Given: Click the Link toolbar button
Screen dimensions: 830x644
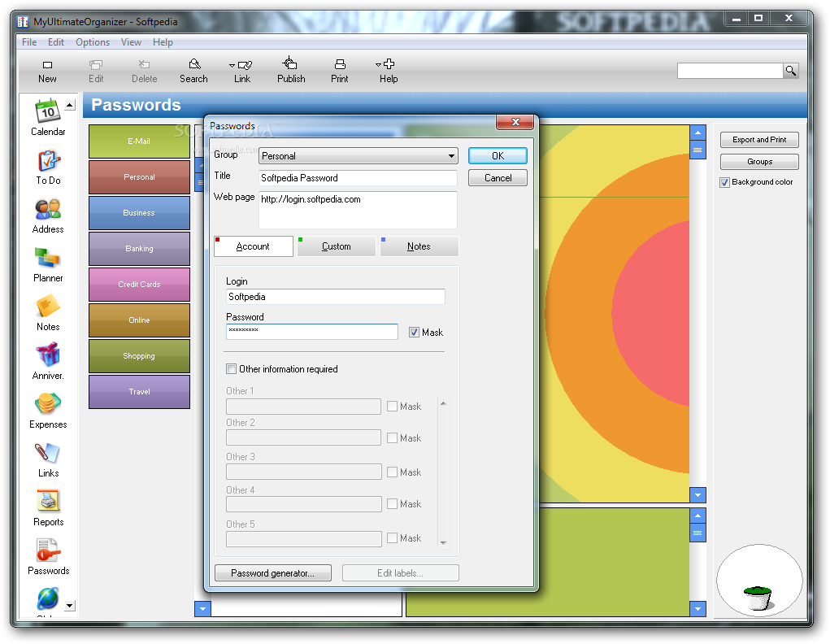Looking at the screenshot, I should tap(242, 72).
